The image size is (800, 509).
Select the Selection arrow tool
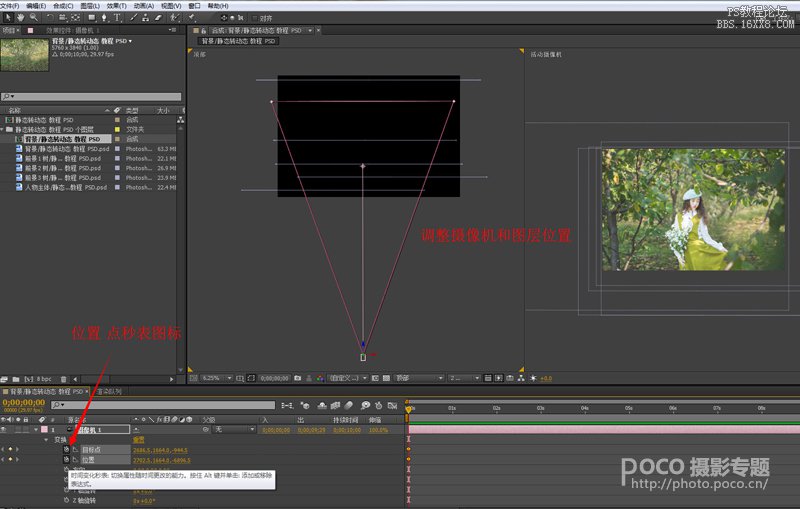8,17
